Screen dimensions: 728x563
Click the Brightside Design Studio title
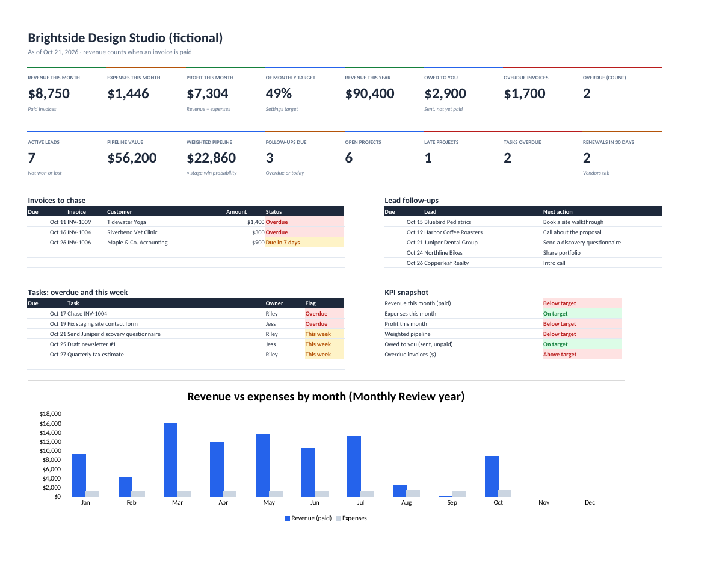click(x=125, y=38)
